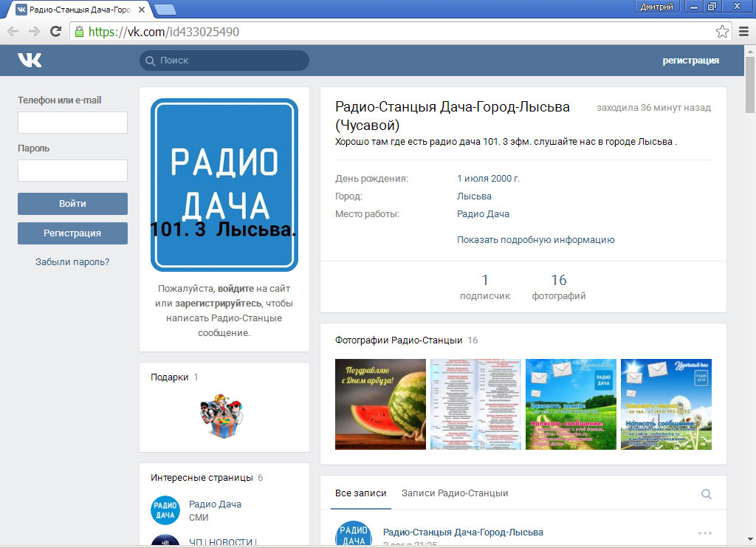Click the Пароль password field
Image resolution: width=756 pixels, height=548 pixels.
click(73, 171)
